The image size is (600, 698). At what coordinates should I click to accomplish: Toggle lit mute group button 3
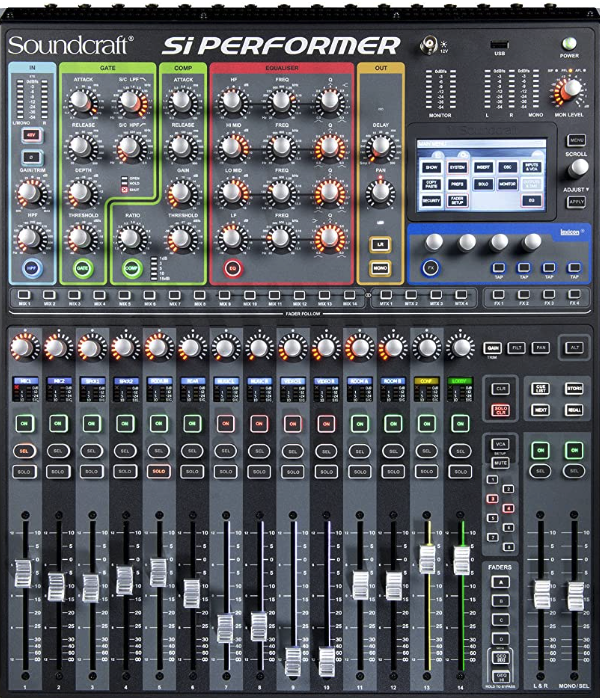pos(492,499)
